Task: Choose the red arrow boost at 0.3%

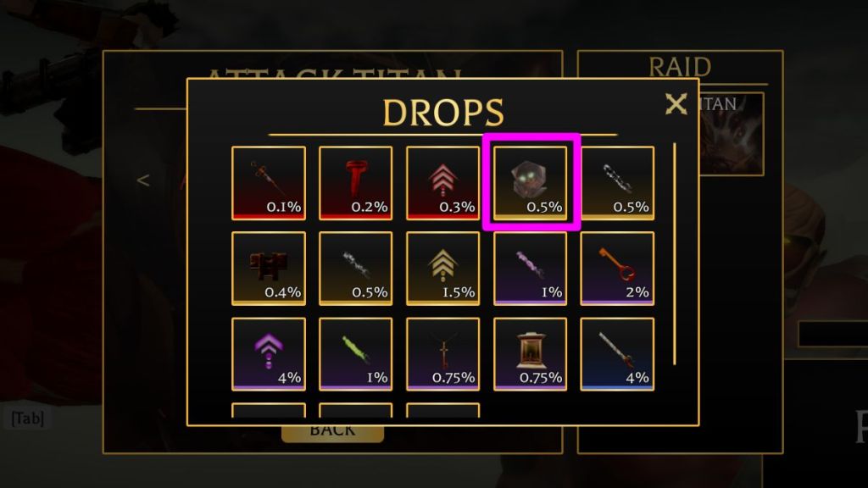Action: pyautogui.click(x=442, y=183)
